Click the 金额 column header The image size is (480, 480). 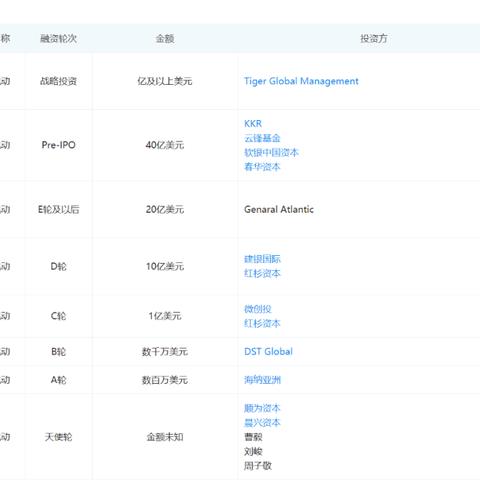click(165, 39)
